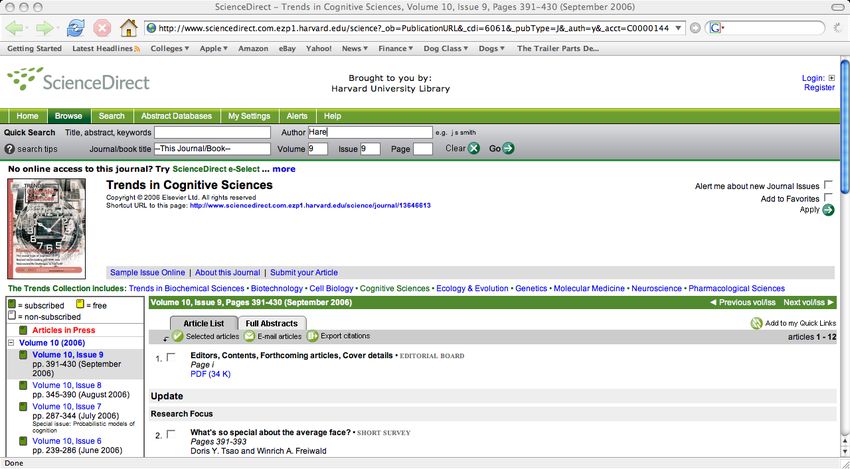
Task: Select article 2 average face checkbox
Action: click(x=171, y=434)
